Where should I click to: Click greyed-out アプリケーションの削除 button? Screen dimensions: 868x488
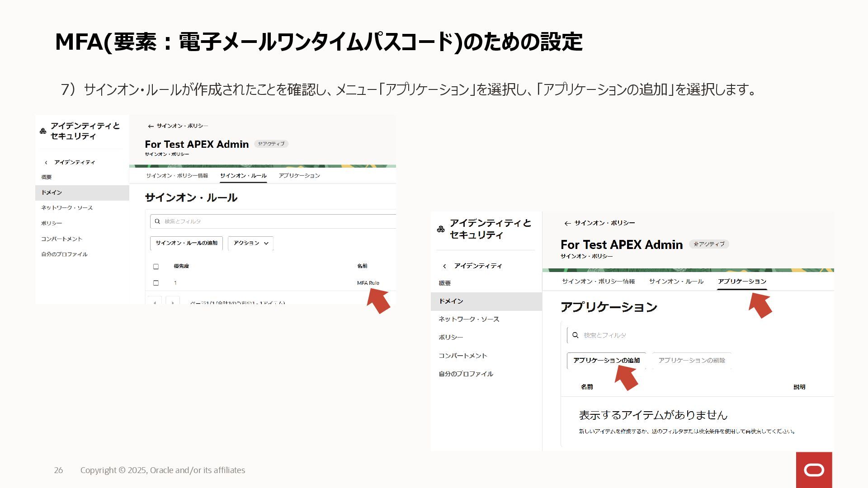point(692,361)
